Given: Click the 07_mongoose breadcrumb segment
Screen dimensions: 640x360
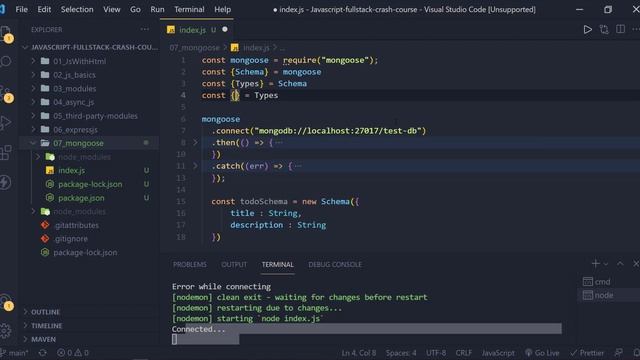Looking at the screenshot, I should (194, 48).
